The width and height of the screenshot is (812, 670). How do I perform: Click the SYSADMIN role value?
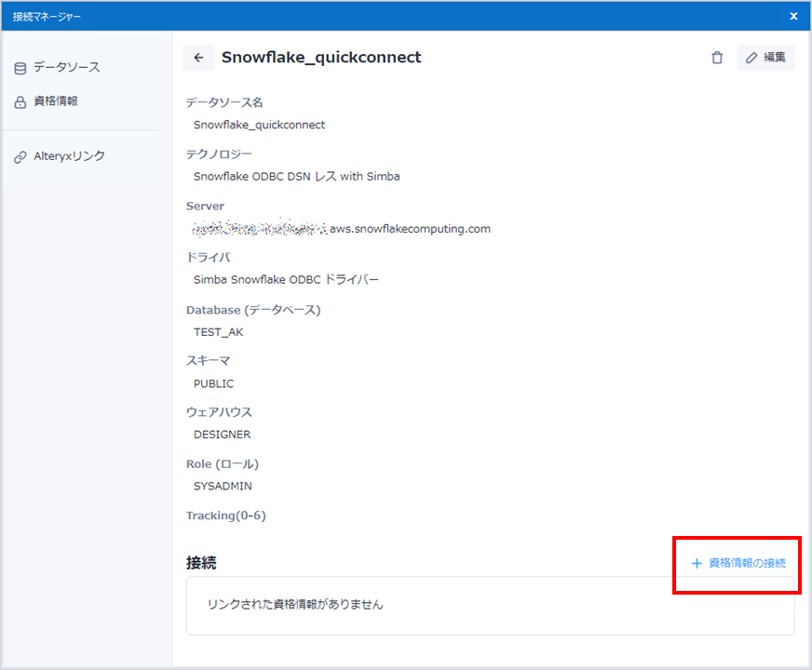point(223,486)
